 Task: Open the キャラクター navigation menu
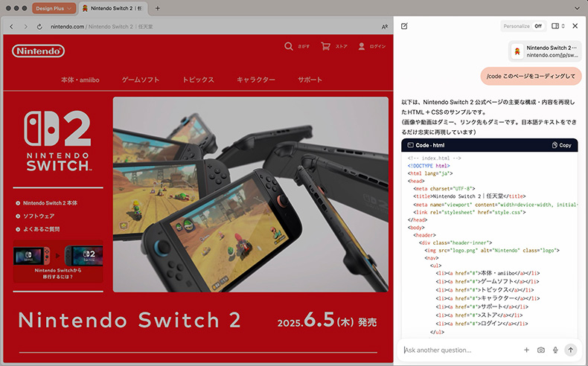(x=256, y=80)
